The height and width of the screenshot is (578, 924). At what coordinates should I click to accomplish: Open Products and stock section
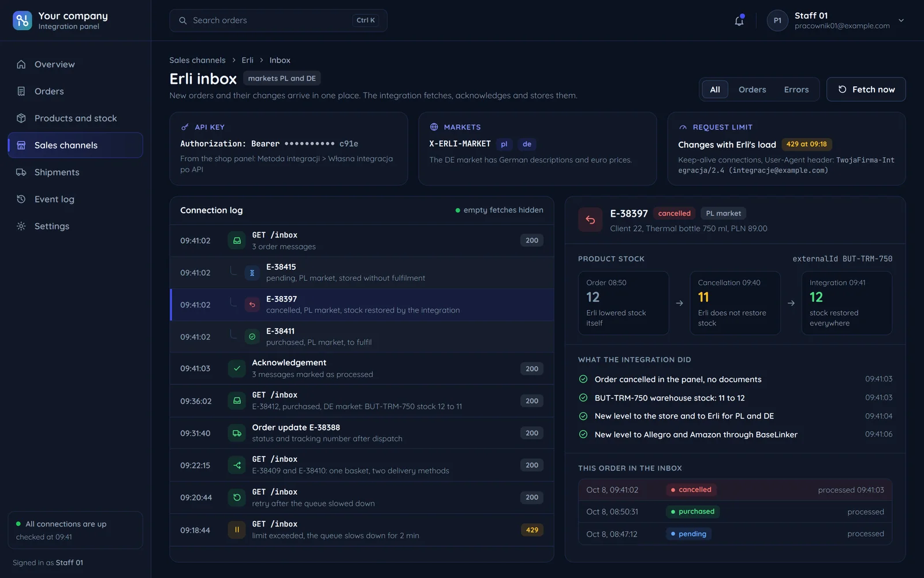[x=75, y=118]
